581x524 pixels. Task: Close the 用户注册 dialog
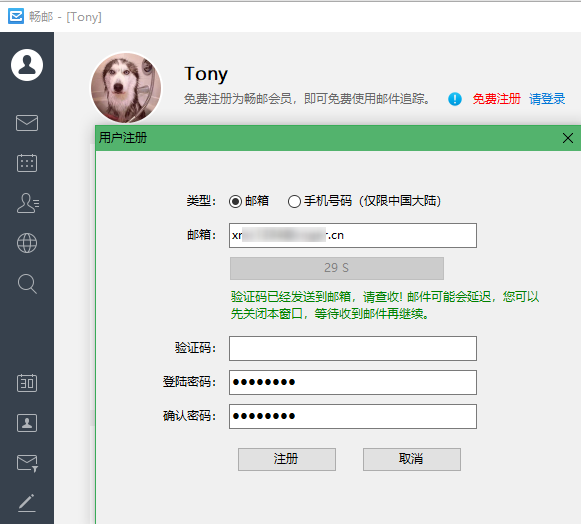pos(568,138)
